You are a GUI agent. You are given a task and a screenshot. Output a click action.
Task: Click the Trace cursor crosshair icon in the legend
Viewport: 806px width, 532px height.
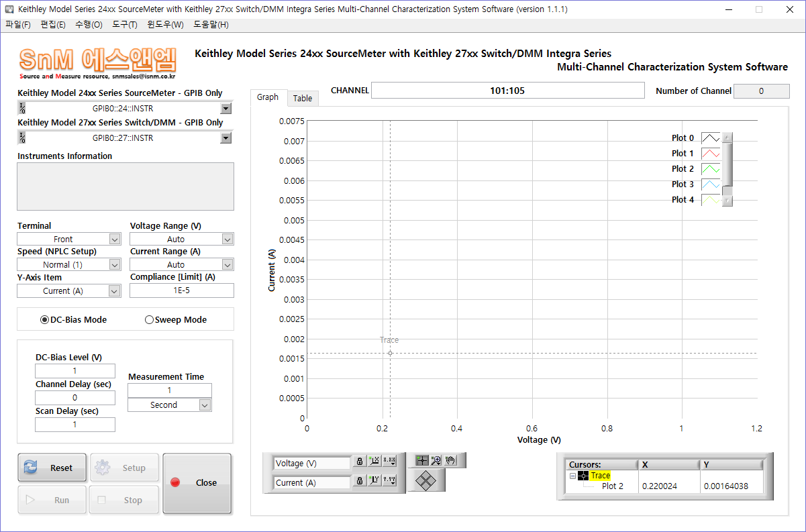(583, 476)
